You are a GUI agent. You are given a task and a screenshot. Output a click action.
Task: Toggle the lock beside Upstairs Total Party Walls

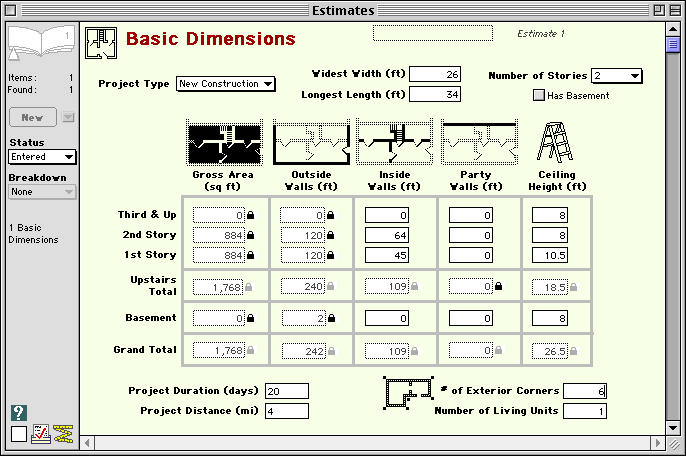499,287
